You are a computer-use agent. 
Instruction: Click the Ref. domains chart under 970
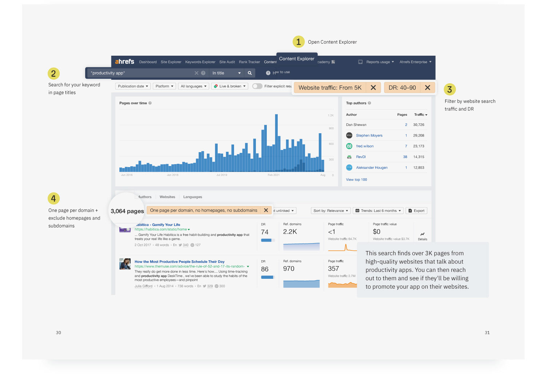tap(301, 283)
